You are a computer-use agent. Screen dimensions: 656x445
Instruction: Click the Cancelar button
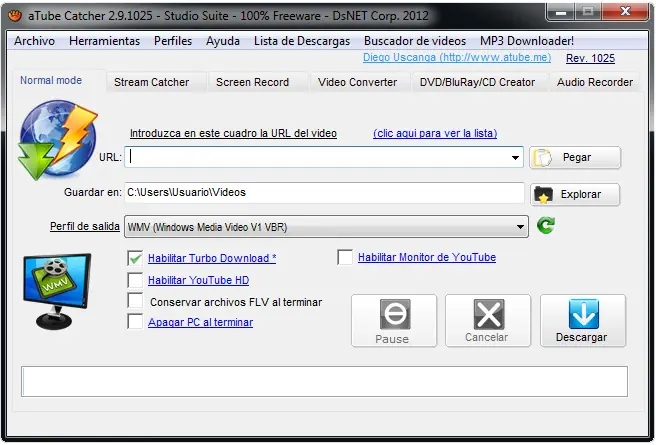(488, 321)
